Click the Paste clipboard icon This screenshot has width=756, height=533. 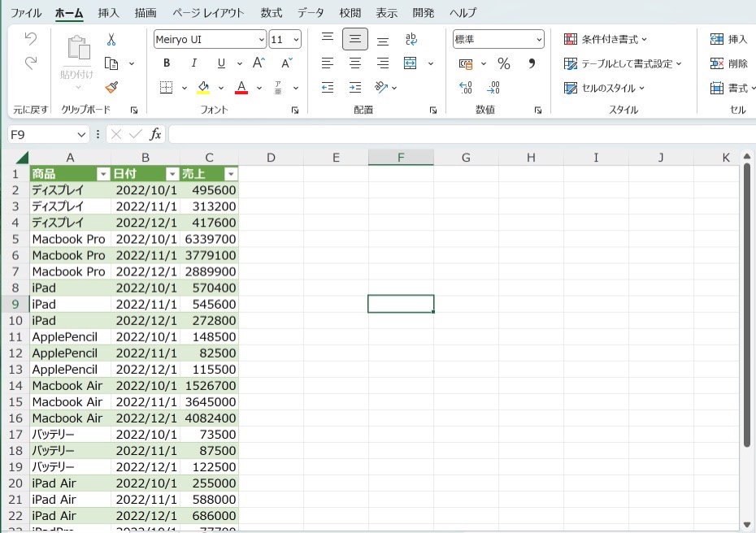click(78, 48)
